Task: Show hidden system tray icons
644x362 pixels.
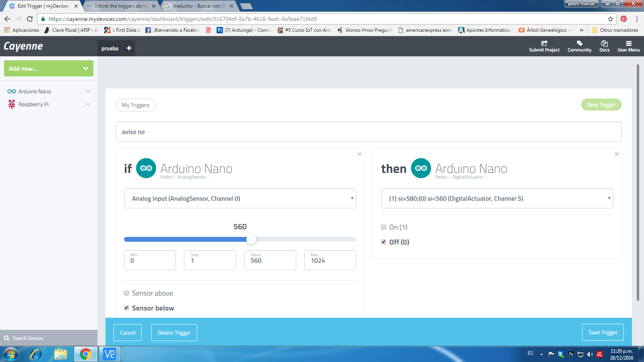Action: (x=541, y=354)
